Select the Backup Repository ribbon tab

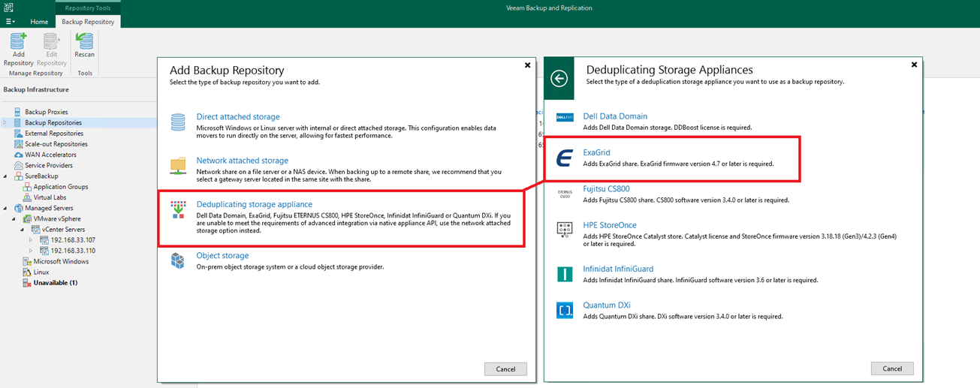point(88,22)
